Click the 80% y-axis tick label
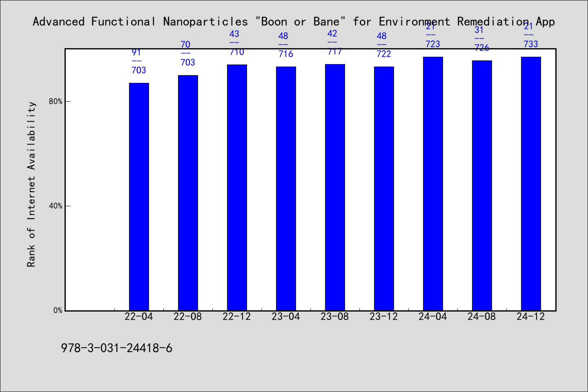The height and width of the screenshot is (392, 588). (x=56, y=101)
